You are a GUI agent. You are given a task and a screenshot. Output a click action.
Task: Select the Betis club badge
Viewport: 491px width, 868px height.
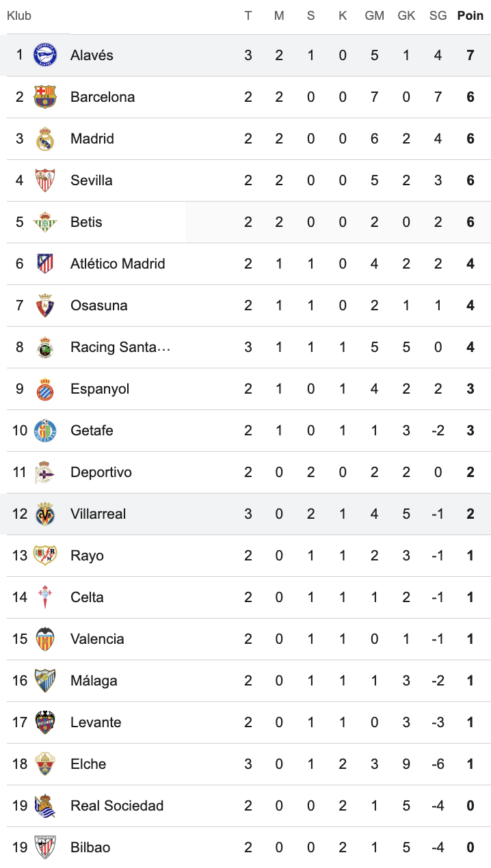(x=45, y=222)
